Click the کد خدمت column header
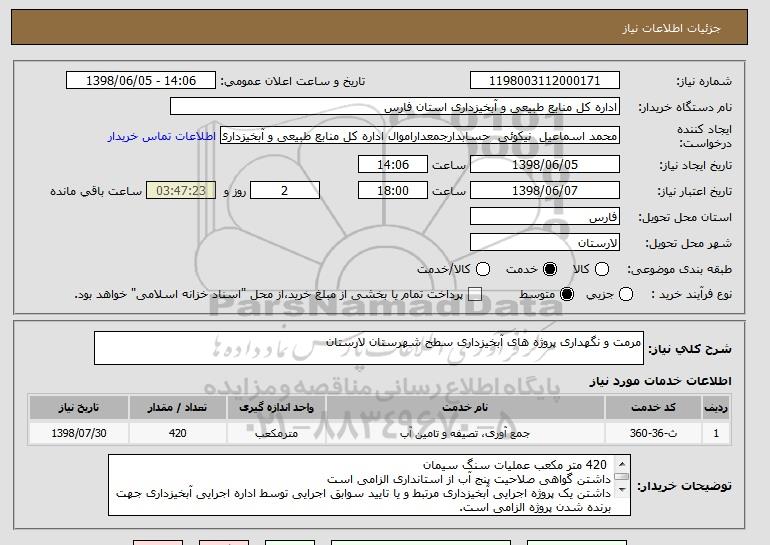 click(653, 408)
